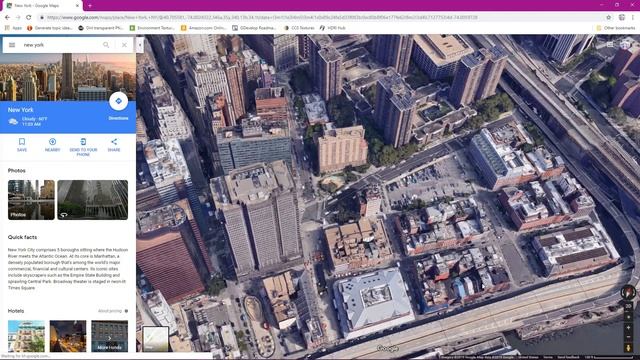This screenshot has width=640, height=360.
Task: Click the Photos section heading
Action: tap(17, 171)
